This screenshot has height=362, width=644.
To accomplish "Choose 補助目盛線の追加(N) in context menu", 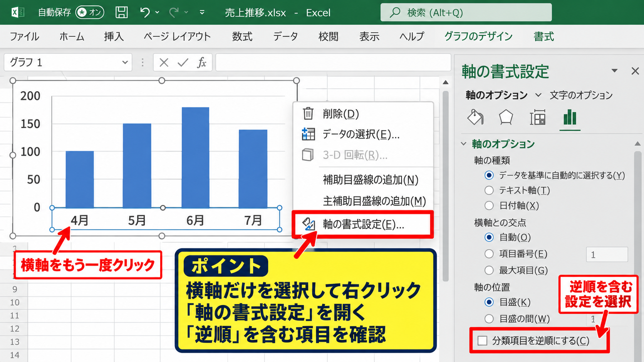I will point(363,180).
